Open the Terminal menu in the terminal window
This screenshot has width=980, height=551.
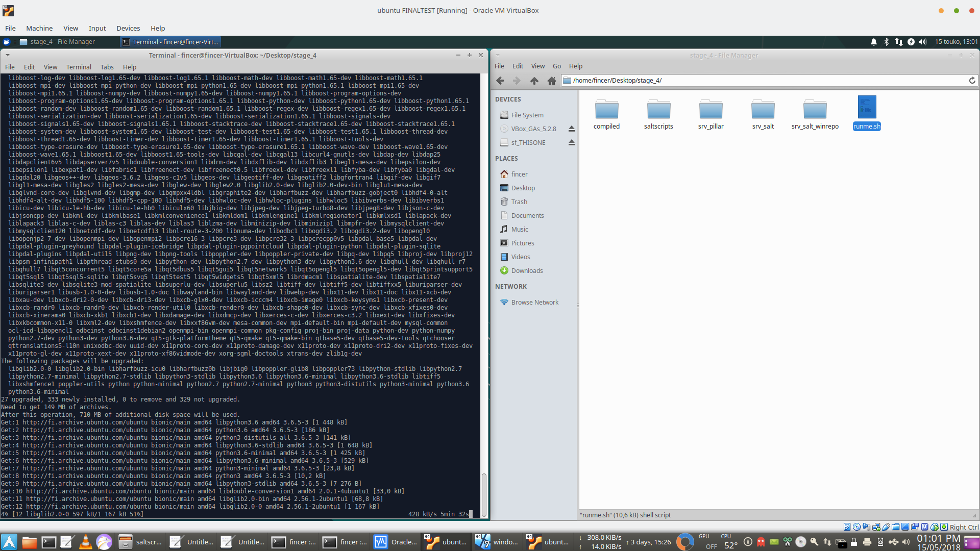(x=79, y=67)
